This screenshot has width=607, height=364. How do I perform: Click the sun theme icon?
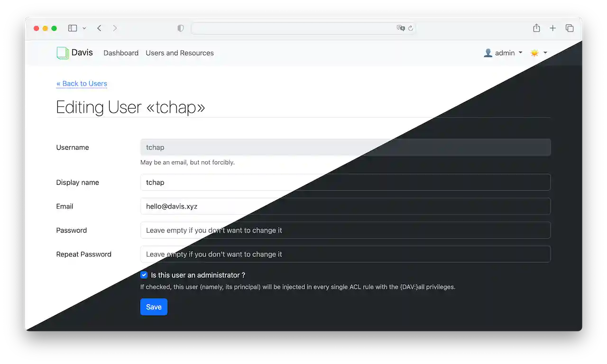tap(534, 53)
